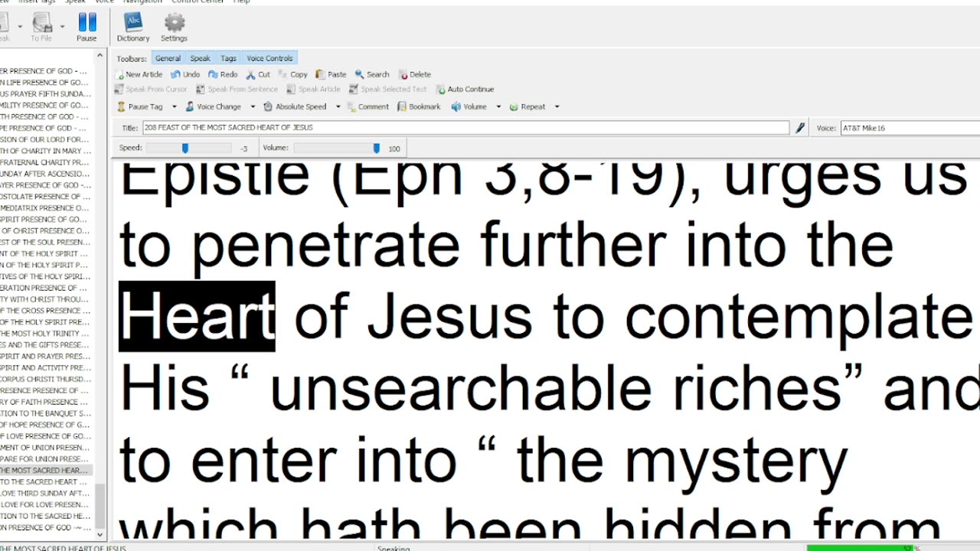980x551 pixels.
Task: Select the LOVE THIRD SUNDAY AFT... article
Action: 46,494
